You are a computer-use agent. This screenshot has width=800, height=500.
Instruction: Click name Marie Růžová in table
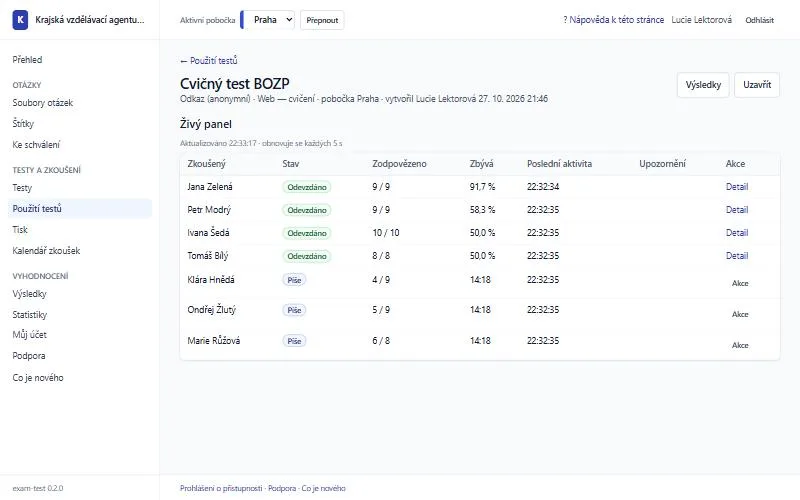click(214, 340)
